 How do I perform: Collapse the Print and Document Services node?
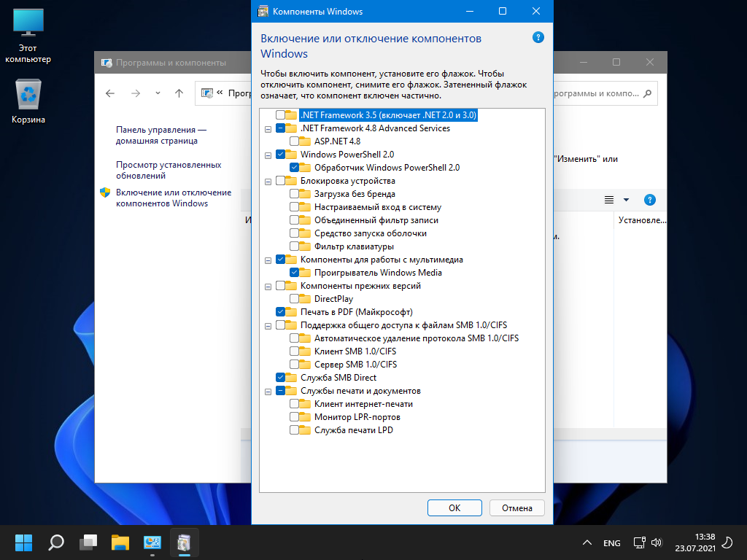[268, 391]
